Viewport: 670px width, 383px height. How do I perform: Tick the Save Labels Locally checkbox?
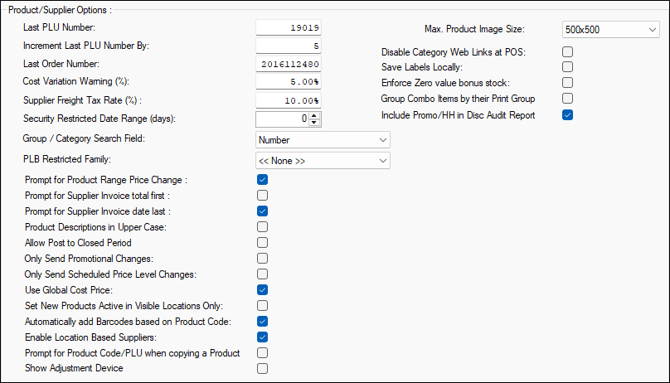point(567,67)
